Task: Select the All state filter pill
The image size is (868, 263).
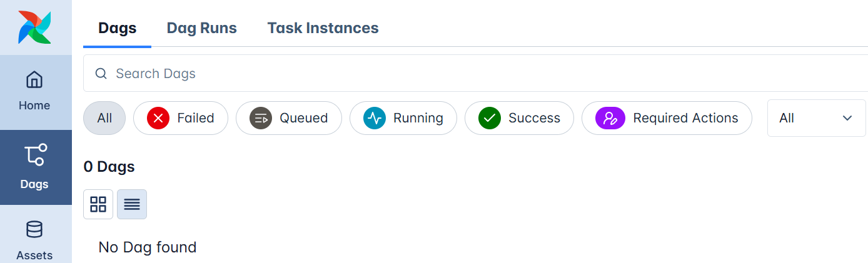Action: pos(104,118)
